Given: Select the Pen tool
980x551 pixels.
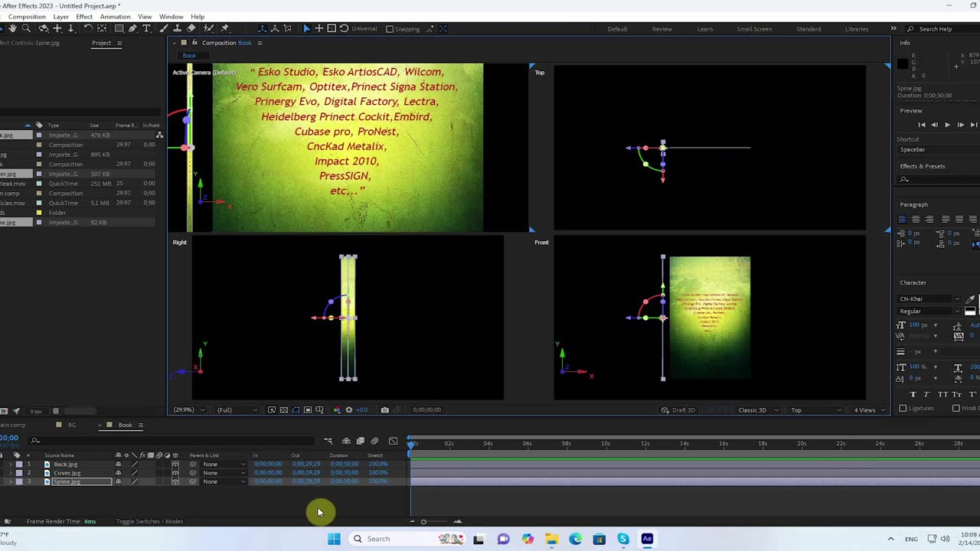Looking at the screenshot, I should 132,28.
